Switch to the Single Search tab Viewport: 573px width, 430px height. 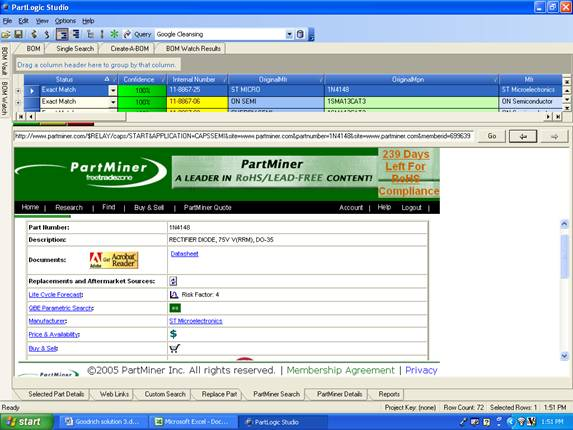coord(75,49)
